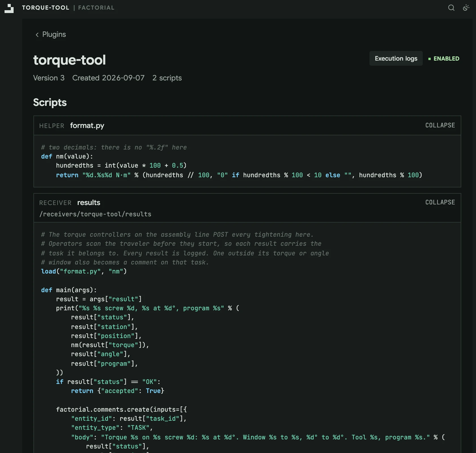Click Created 2026-09-07 text
This screenshot has width=476, height=453.
click(x=108, y=78)
